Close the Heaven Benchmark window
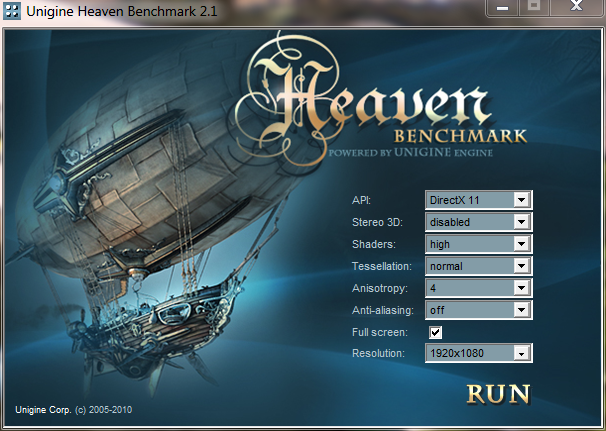The image size is (606, 431). [x=576, y=8]
